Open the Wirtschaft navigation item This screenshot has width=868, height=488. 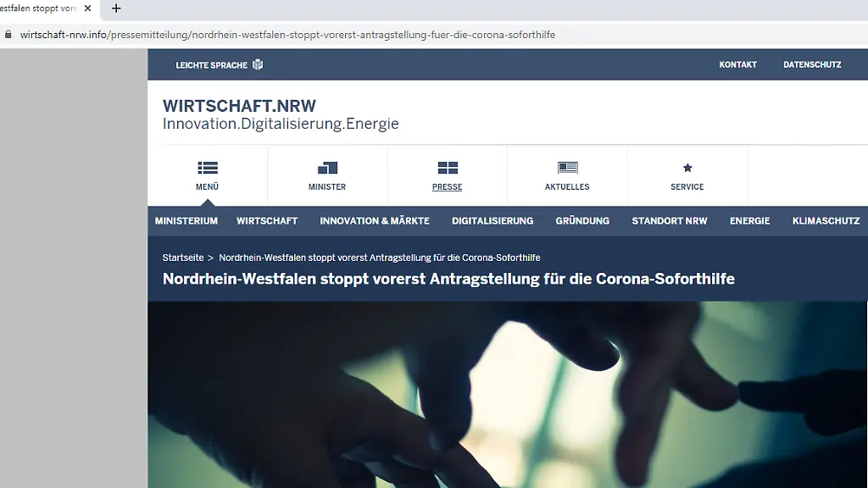[267, 221]
